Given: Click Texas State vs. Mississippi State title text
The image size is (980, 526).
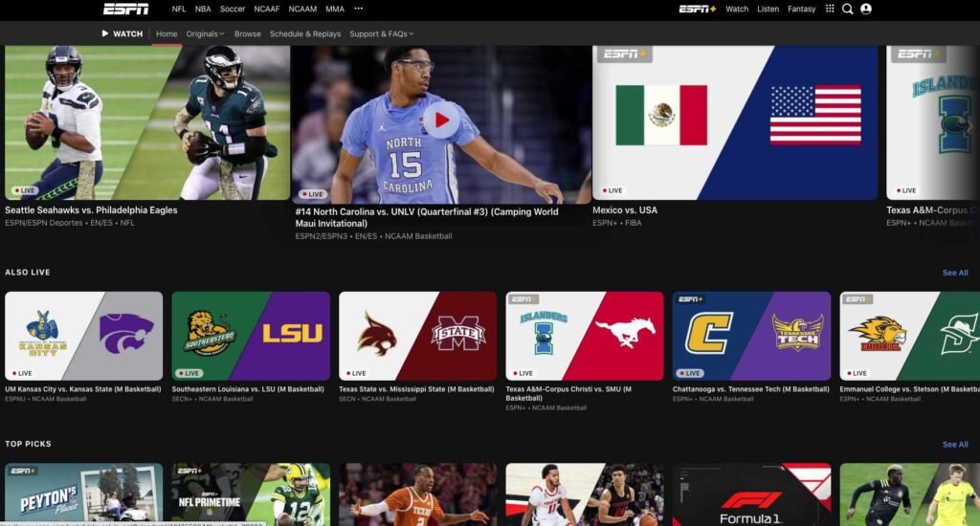Looking at the screenshot, I should [416, 389].
